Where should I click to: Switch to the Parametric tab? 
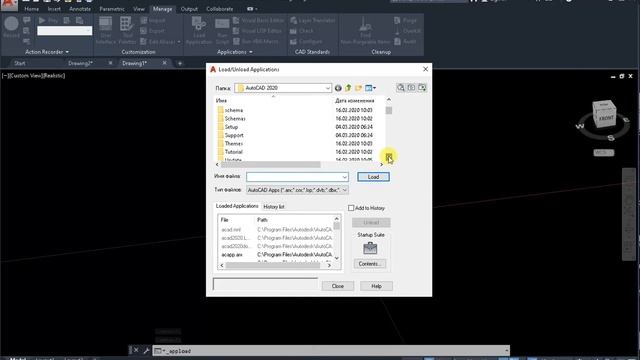tap(112, 9)
